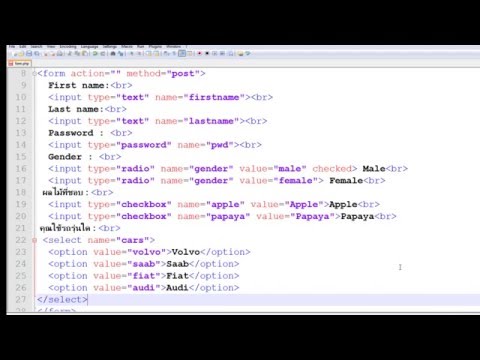Click the Thai text on line 21

click(x=68, y=228)
